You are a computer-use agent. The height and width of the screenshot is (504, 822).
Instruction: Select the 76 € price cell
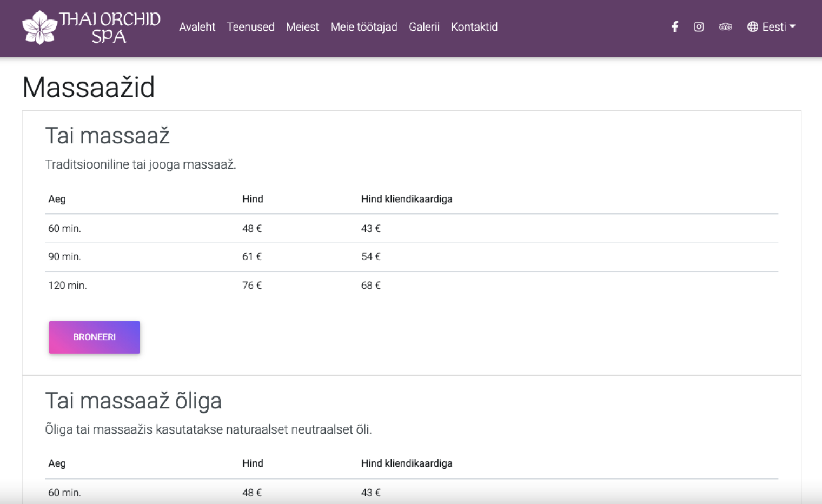252,286
